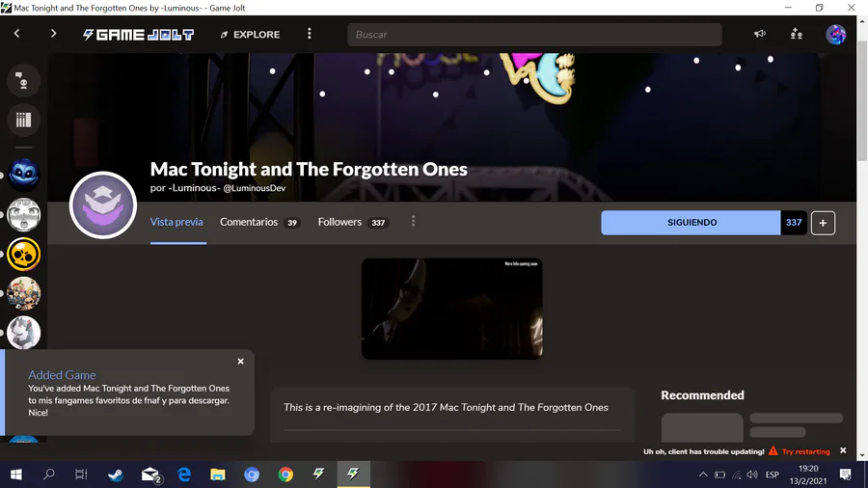Add game to playlist with plus button
Viewport: 868px width, 488px height.
click(823, 223)
